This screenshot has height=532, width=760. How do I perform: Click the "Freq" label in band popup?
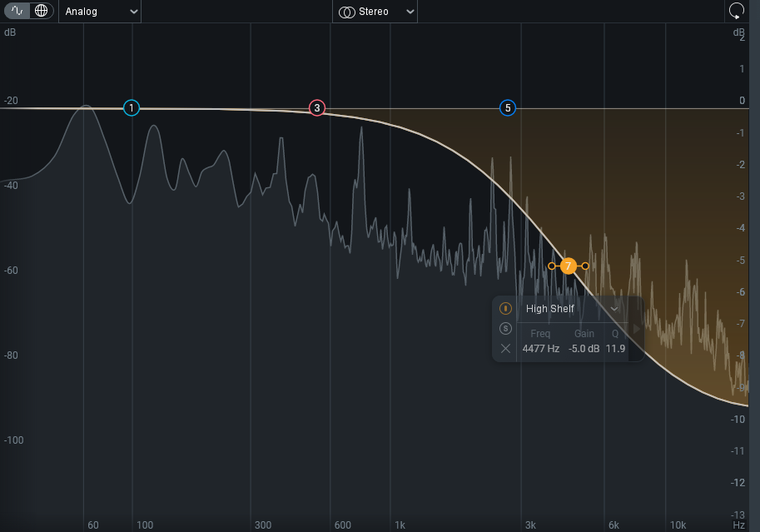540,334
